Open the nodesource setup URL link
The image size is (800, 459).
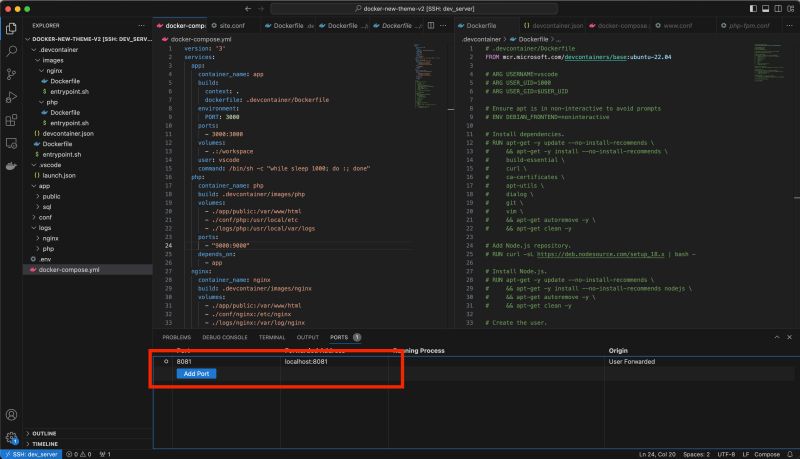[601, 254]
